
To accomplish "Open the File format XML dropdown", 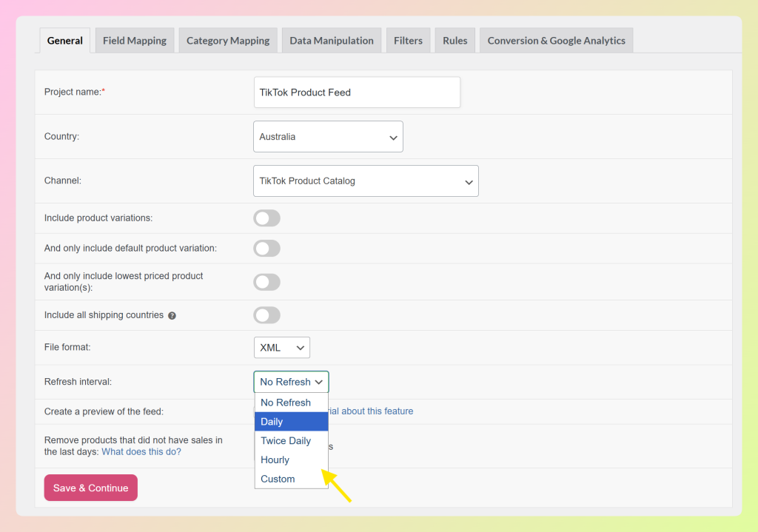I will click(281, 347).
